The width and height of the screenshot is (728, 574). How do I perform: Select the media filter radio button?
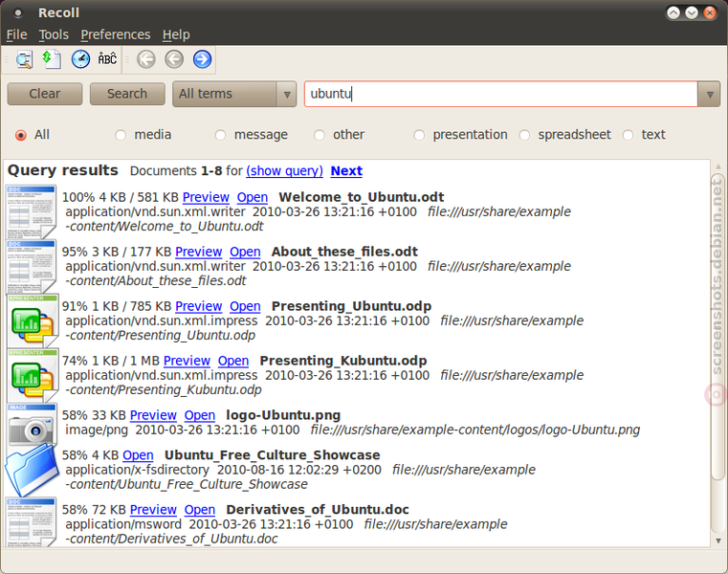point(121,135)
